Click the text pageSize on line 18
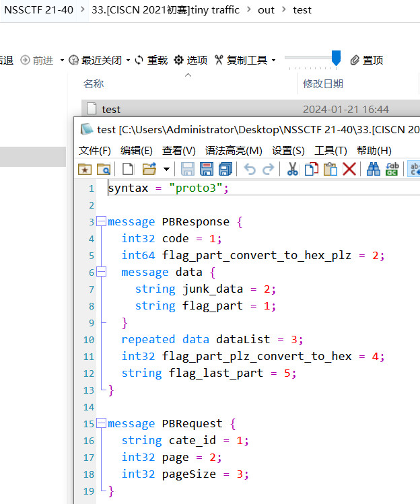 [x=188, y=474]
